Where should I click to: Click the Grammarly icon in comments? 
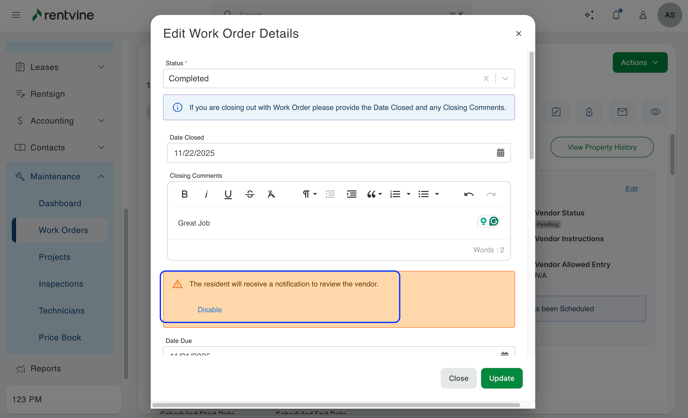click(494, 221)
